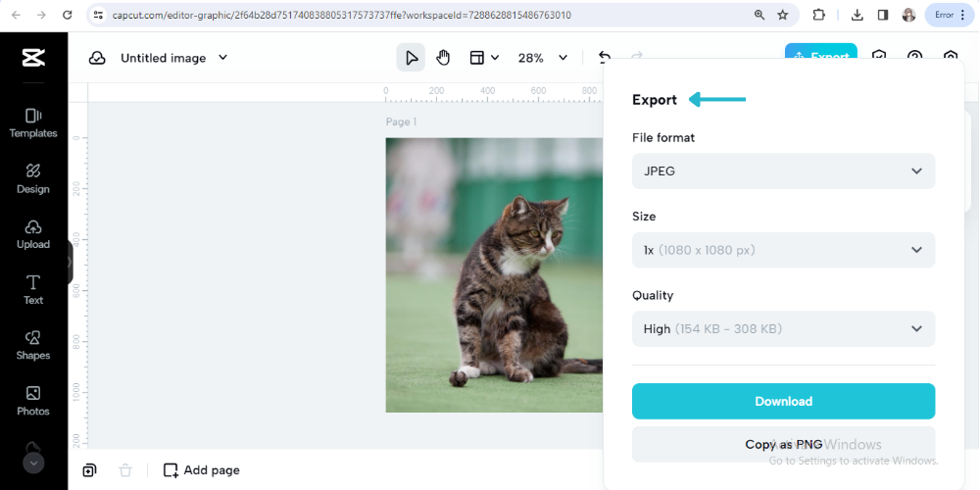
Task: Open browser extensions puzzle icon
Action: tap(818, 15)
